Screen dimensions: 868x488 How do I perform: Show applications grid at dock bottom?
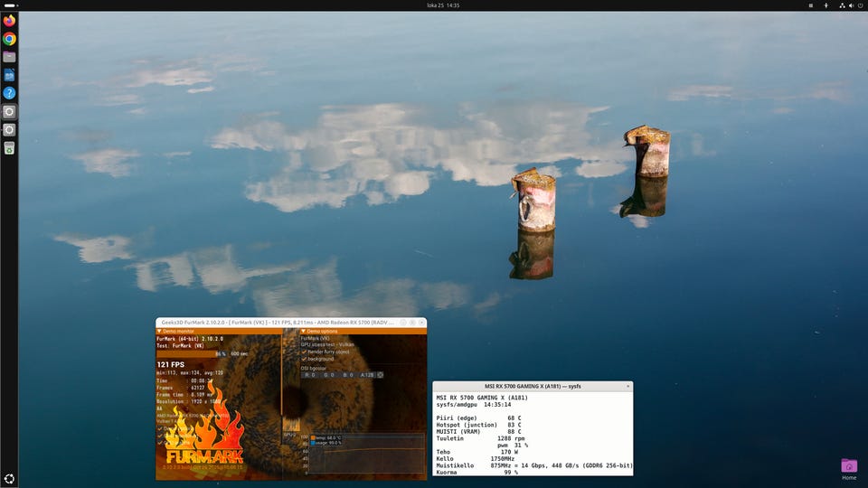click(x=9, y=479)
